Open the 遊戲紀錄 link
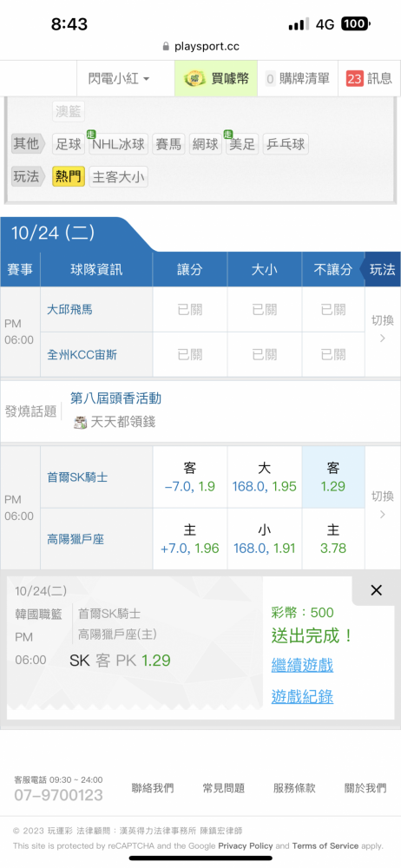Image resolution: width=401 pixels, height=868 pixels. (x=302, y=696)
